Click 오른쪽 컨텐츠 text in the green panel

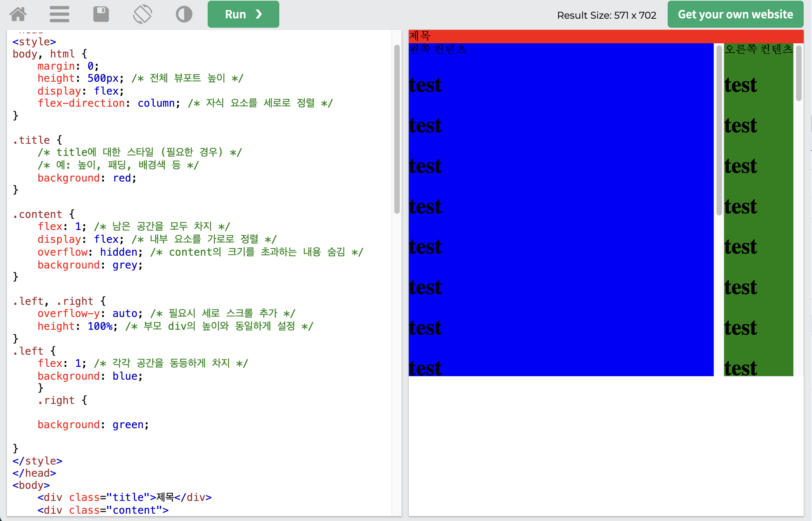coord(758,49)
